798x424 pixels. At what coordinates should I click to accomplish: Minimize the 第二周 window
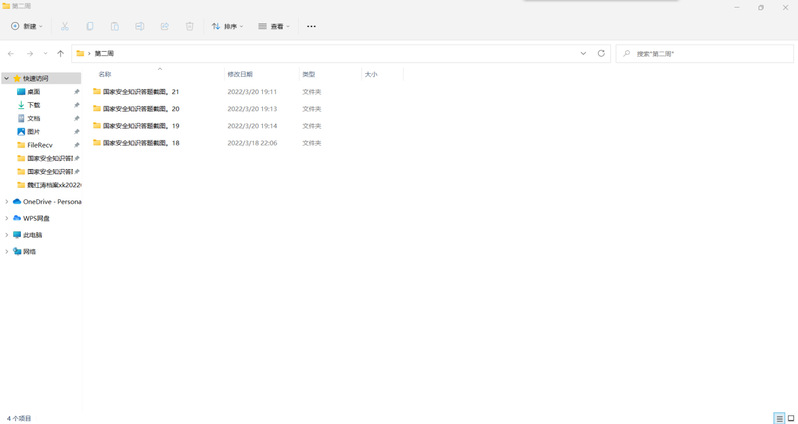coord(737,7)
